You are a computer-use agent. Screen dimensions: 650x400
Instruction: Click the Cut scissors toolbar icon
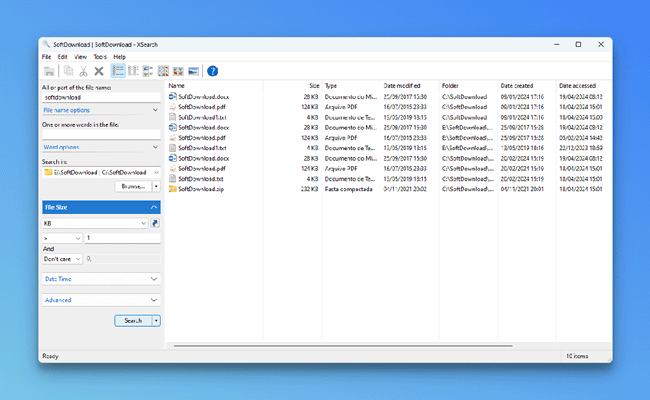coord(83,71)
